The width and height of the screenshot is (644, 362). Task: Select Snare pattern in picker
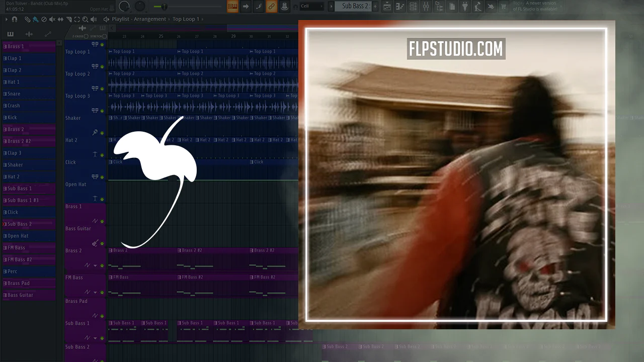[x=29, y=94]
